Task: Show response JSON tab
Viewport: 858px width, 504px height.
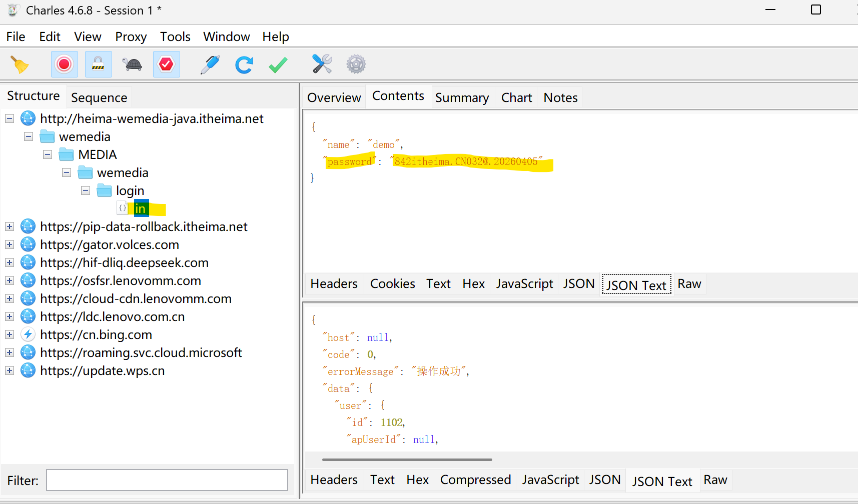Action: tap(604, 480)
